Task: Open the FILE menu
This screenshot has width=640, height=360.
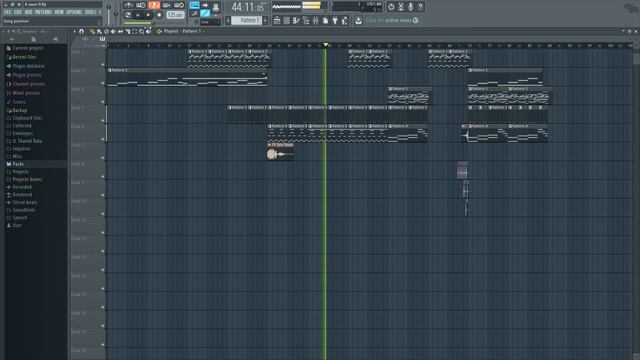Action: (7, 13)
